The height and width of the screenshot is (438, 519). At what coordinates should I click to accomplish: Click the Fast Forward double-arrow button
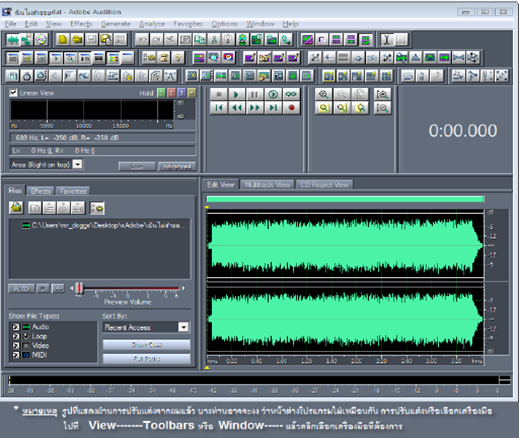(254, 108)
